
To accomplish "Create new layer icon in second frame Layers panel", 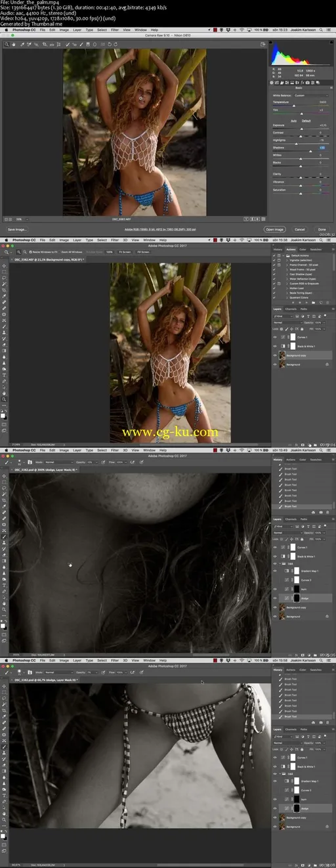I will pyautogui.click(x=322, y=445).
